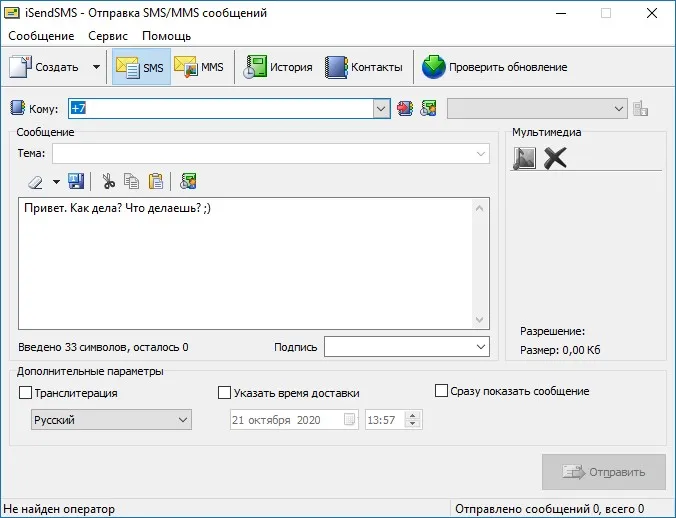The height and width of the screenshot is (518, 676).
Task: Tick Сразу показать сообщение checkbox
Action: point(441,391)
